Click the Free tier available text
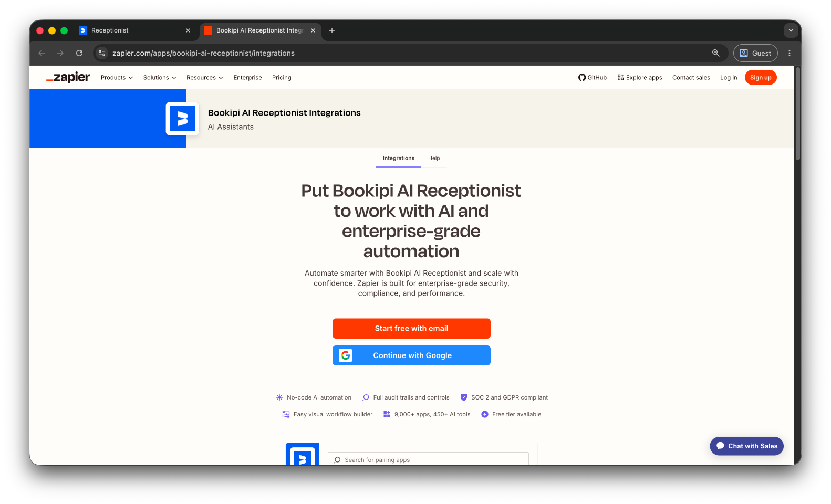Image resolution: width=831 pixels, height=504 pixels. pyautogui.click(x=516, y=414)
